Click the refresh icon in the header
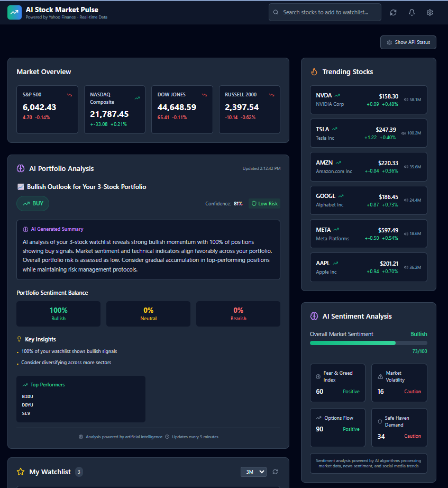 pos(393,13)
